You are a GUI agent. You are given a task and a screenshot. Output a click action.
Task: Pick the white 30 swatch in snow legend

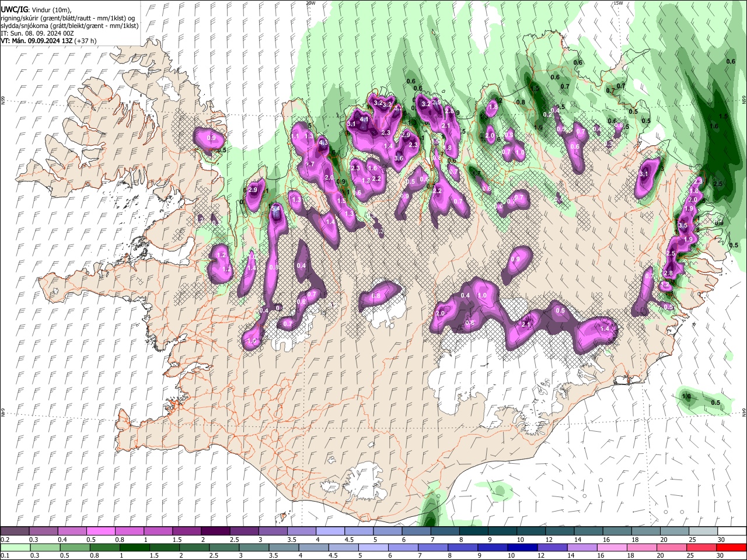coord(732,531)
